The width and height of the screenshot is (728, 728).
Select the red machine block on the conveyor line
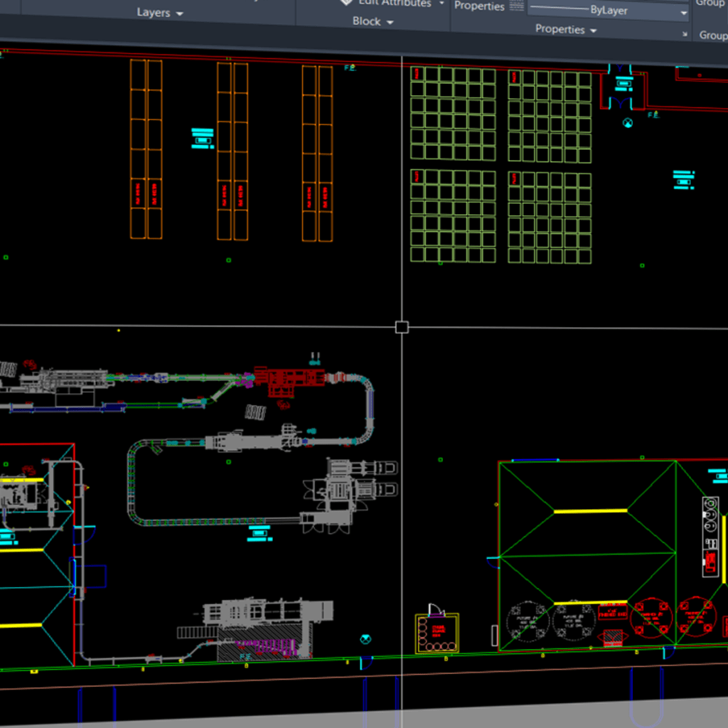coord(289,380)
